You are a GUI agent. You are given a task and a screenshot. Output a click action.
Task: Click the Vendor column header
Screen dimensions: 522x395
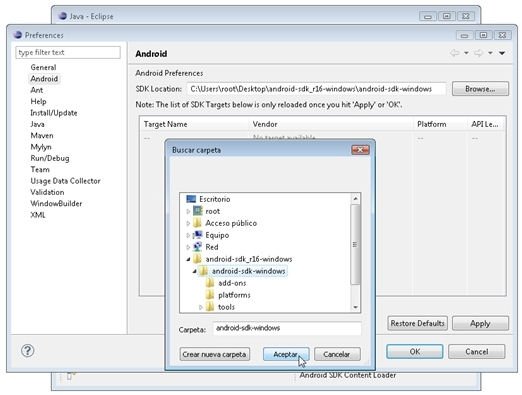(x=331, y=124)
